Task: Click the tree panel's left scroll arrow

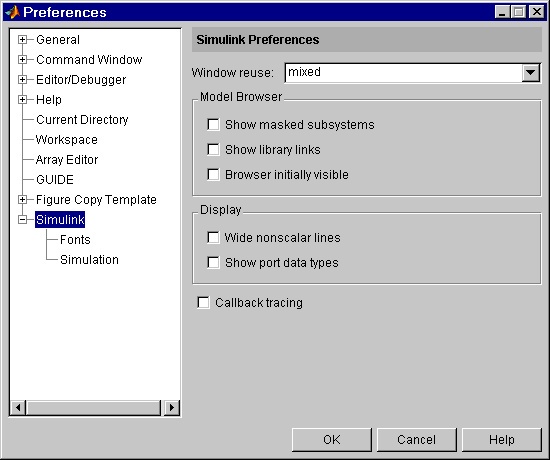Action: 18,408
